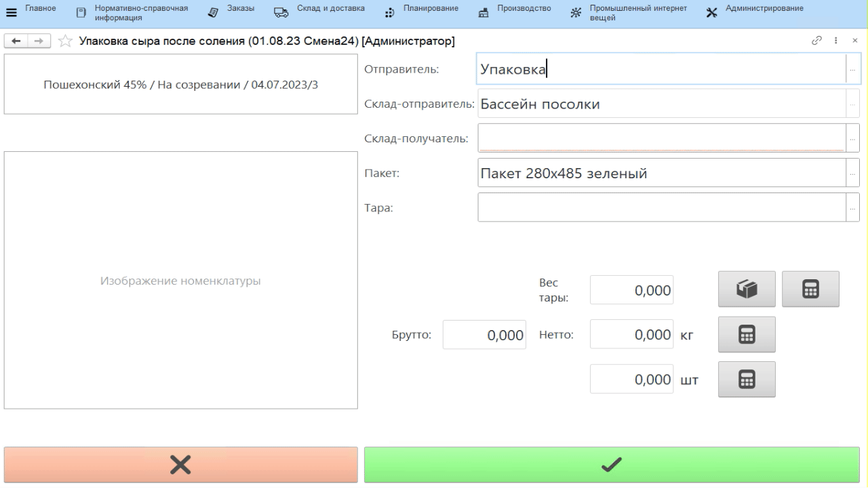The width and height of the screenshot is (868, 488).
Task: Open the Администрирование menu section
Action: pos(755,12)
